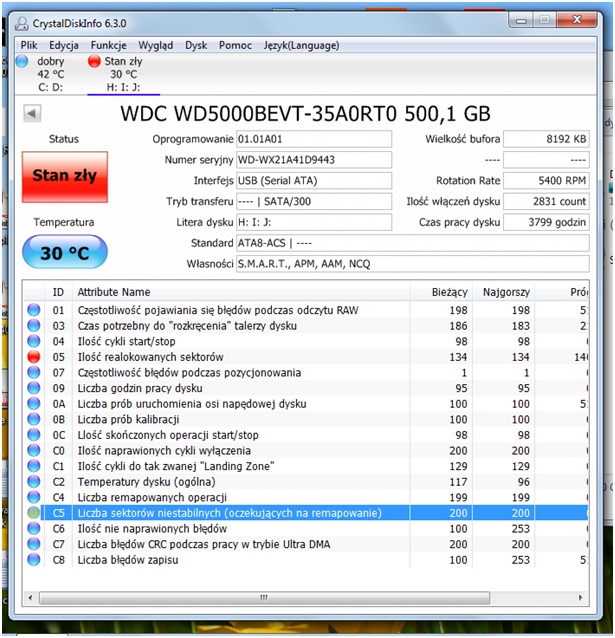Click red status icon of attribute 05
Image resolution: width=615 pixels, height=638 pixels.
(x=34, y=357)
